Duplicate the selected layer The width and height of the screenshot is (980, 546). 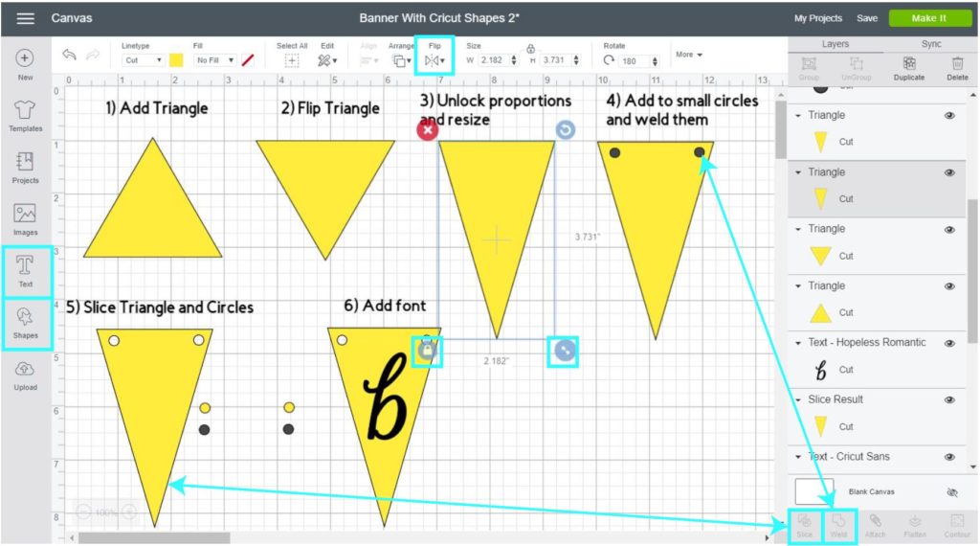pyautogui.click(x=908, y=67)
